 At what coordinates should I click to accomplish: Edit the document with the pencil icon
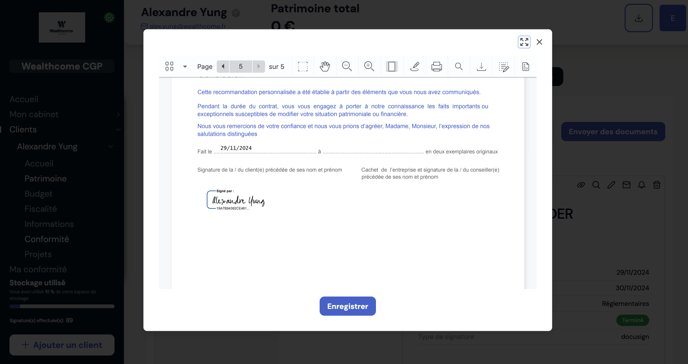611,185
